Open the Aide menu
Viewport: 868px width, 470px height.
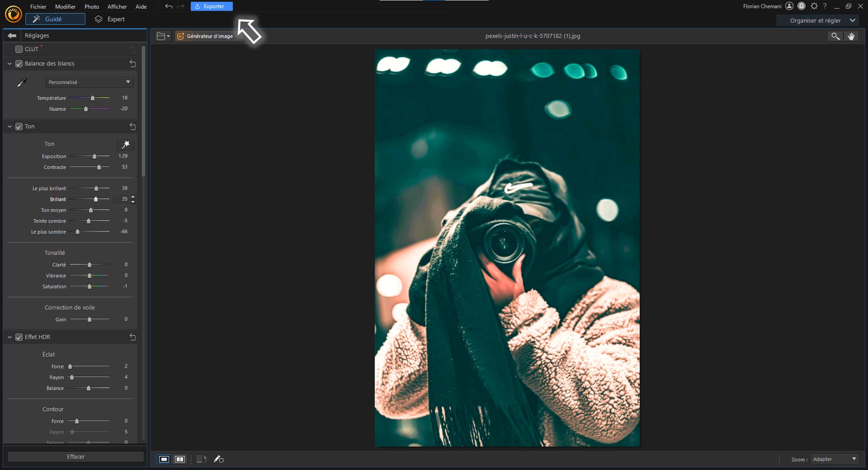click(141, 7)
